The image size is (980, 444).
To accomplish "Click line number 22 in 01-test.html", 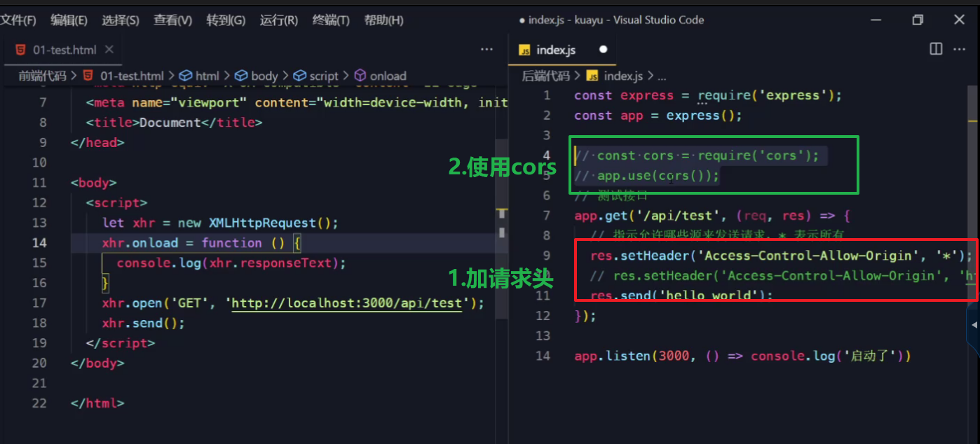I will point(39,403).
